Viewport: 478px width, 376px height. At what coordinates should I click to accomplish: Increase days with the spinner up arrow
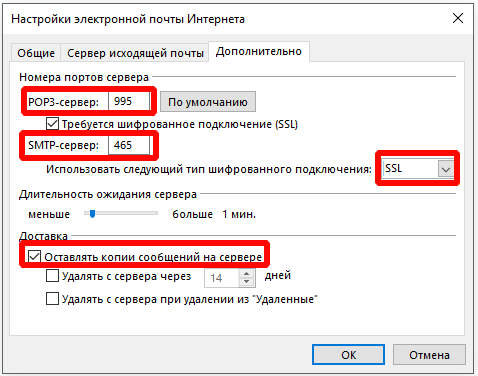coord(247,274)
